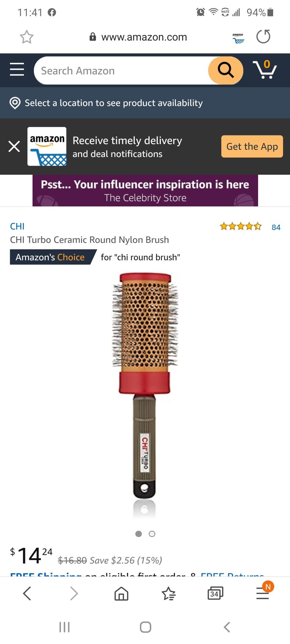Tap the orange search magnifier button
This screenshot has height=644, width=290.
226,70
